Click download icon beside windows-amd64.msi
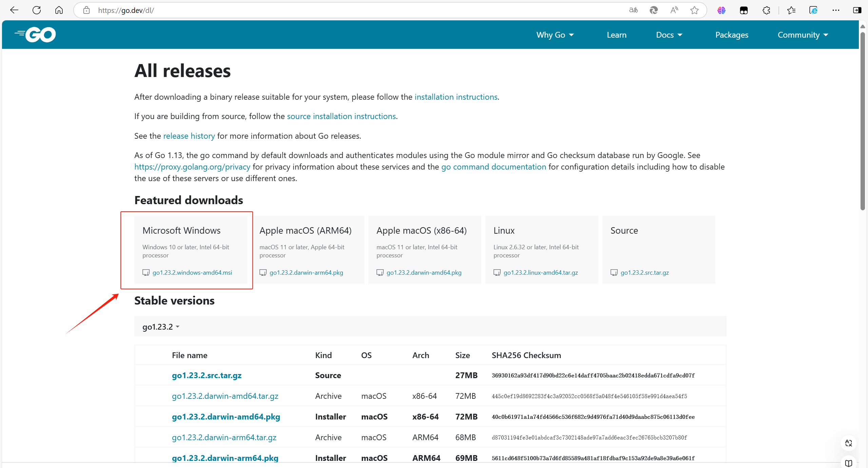This screenshot has height=468, width=868. [146, 273]
